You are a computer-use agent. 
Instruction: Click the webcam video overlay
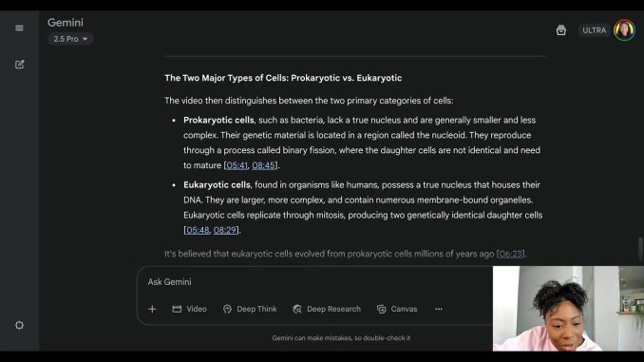568,309
